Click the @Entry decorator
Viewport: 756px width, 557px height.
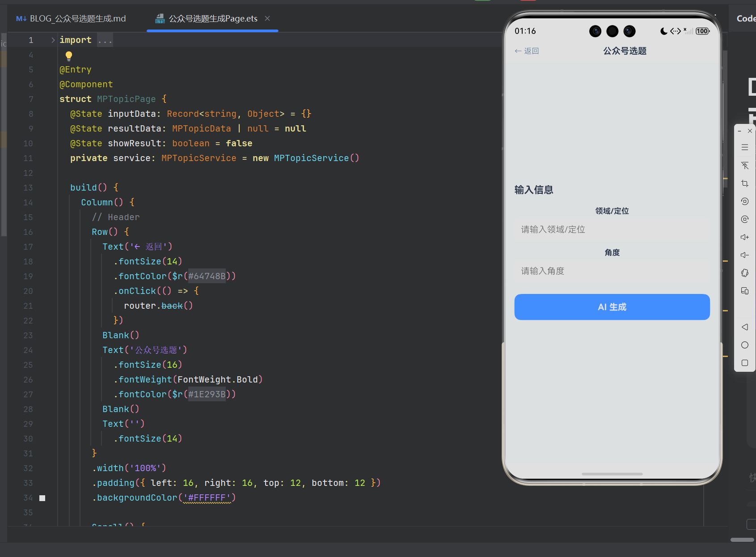pyautogui.click(x=76, y=70)
